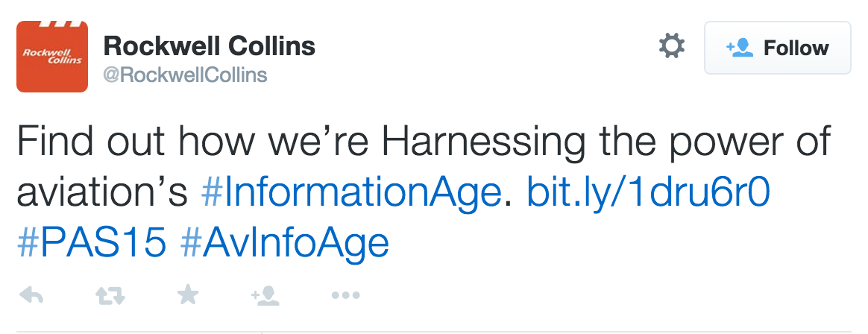Open the #InformationAge hashtag

click(x=350, y=193)
